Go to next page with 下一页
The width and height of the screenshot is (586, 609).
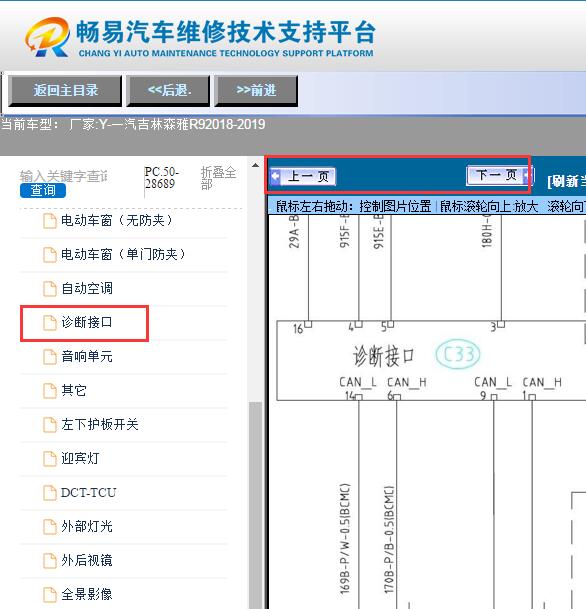499,176
